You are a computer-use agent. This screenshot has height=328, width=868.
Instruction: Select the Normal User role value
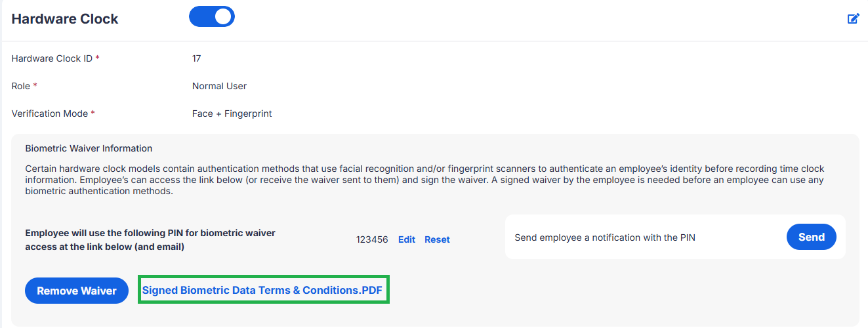pyautogui.click(x=219, y=86)
